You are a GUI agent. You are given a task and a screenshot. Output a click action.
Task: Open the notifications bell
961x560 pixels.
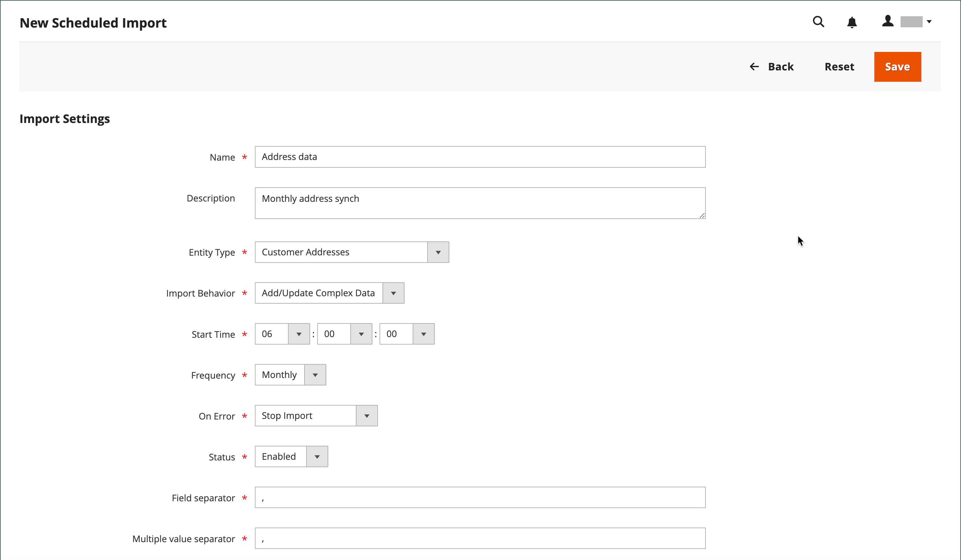(852, 22)
